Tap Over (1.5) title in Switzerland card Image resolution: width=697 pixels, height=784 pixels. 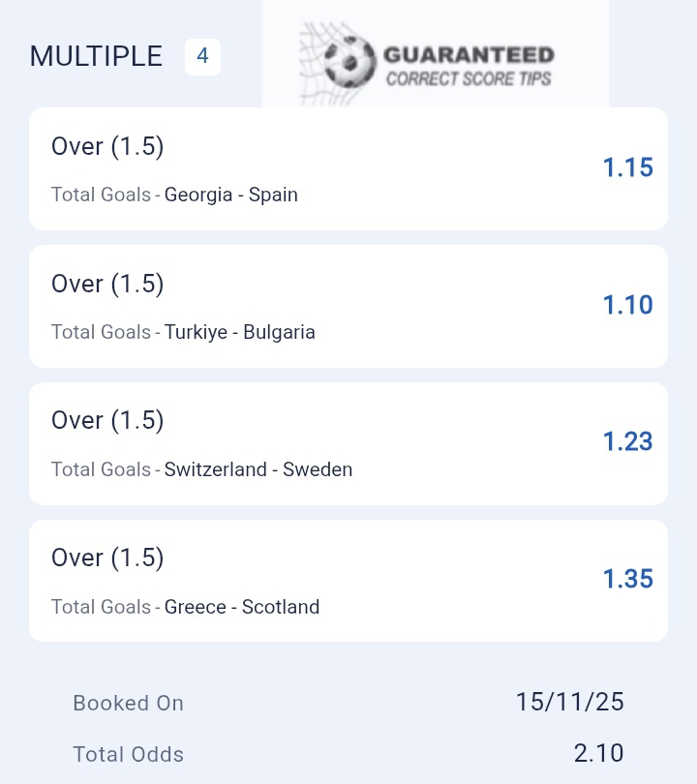[x=107, y=421]
